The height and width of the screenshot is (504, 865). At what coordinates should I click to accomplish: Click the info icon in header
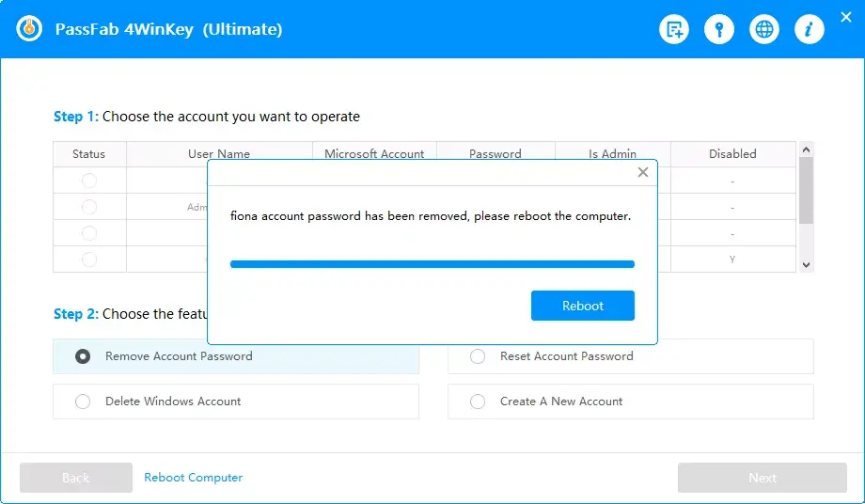(809, 30)
